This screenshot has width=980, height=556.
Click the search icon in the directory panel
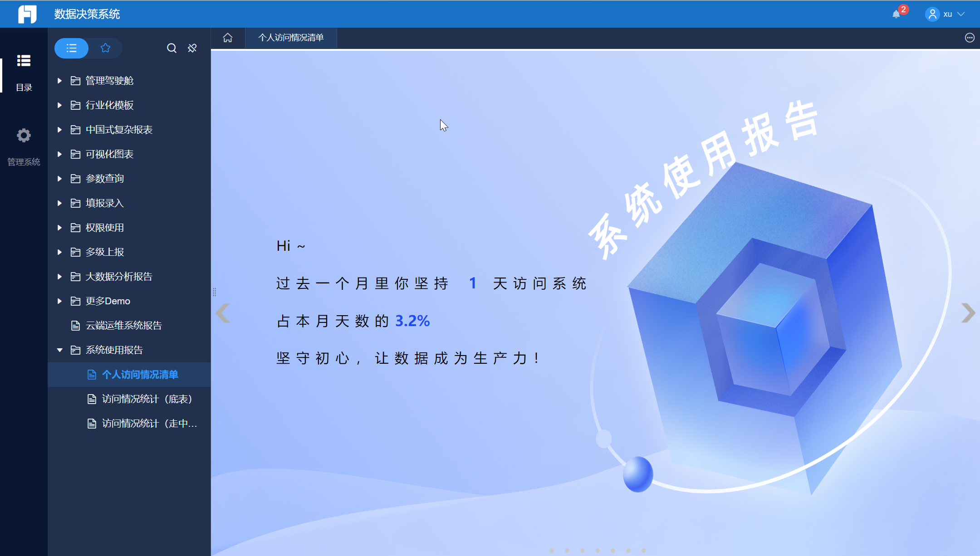(171, 48)
